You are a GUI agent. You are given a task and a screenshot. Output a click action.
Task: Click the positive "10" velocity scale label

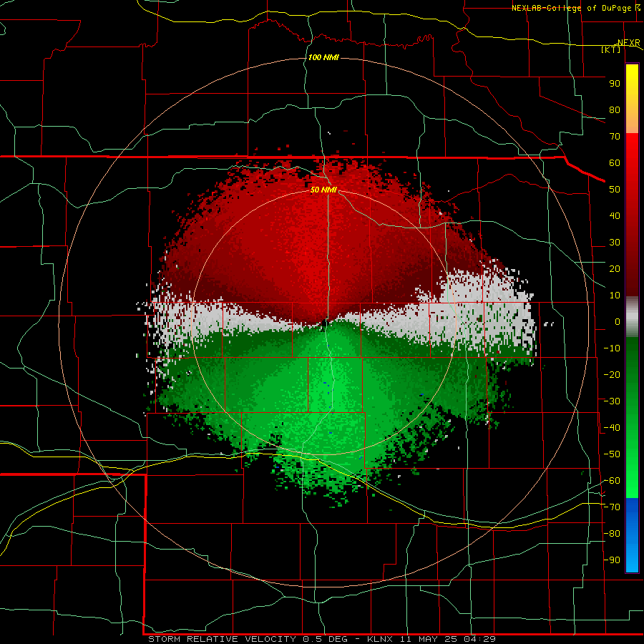615,296
